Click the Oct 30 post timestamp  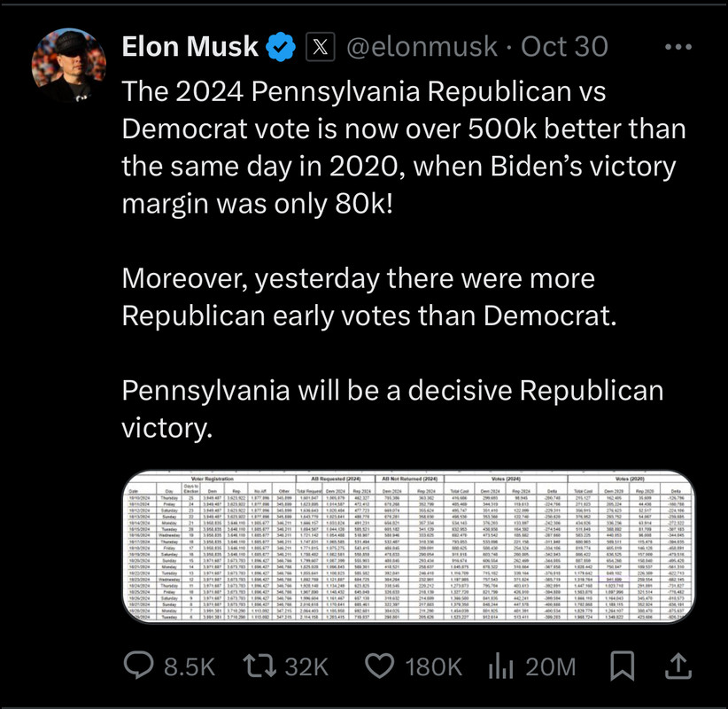tap(564, 46)
